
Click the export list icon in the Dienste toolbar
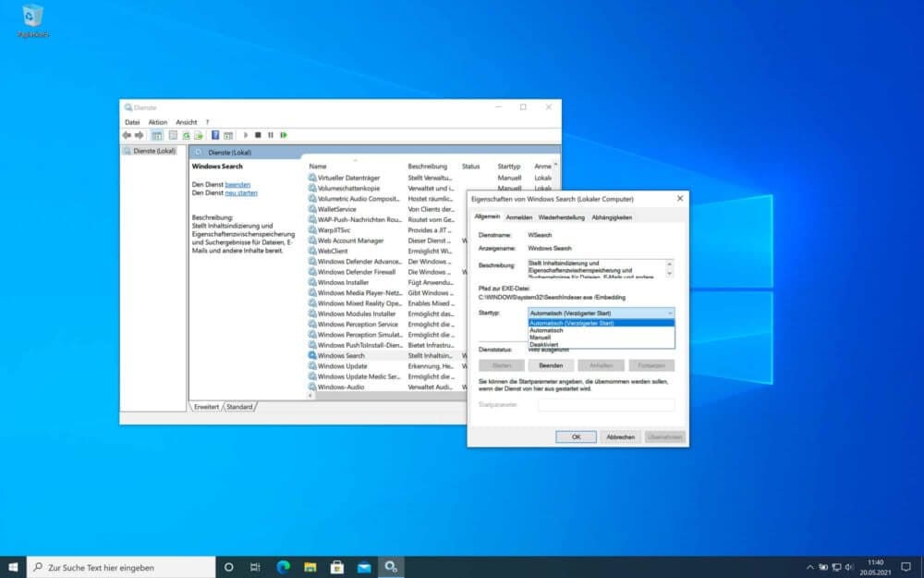tap(199, 135)
